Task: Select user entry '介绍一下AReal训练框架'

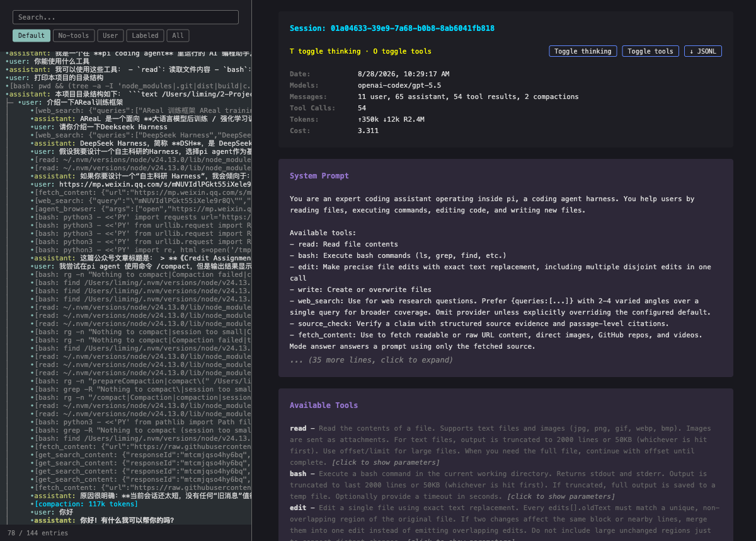Action: tap(134, 102)
